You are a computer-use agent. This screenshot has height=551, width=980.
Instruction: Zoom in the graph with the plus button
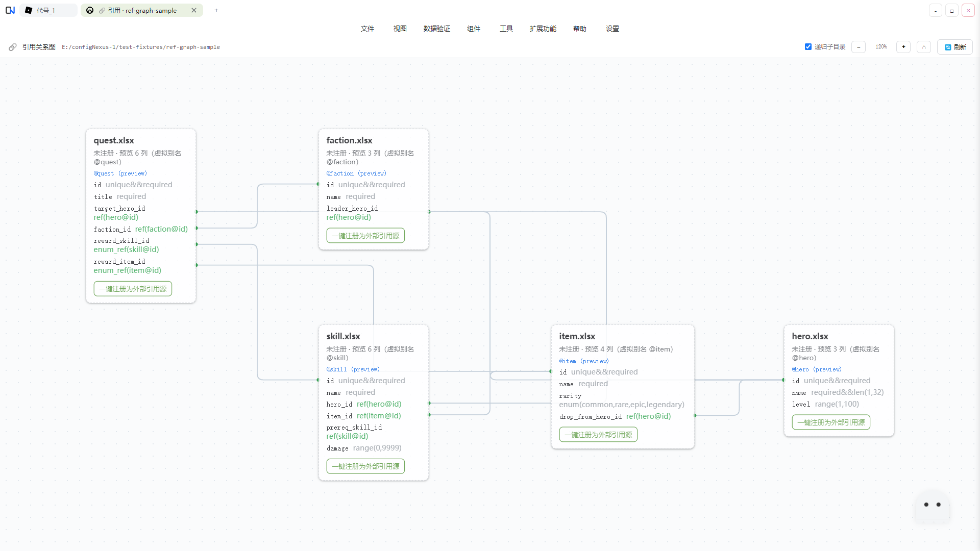(x=903, y=47)
